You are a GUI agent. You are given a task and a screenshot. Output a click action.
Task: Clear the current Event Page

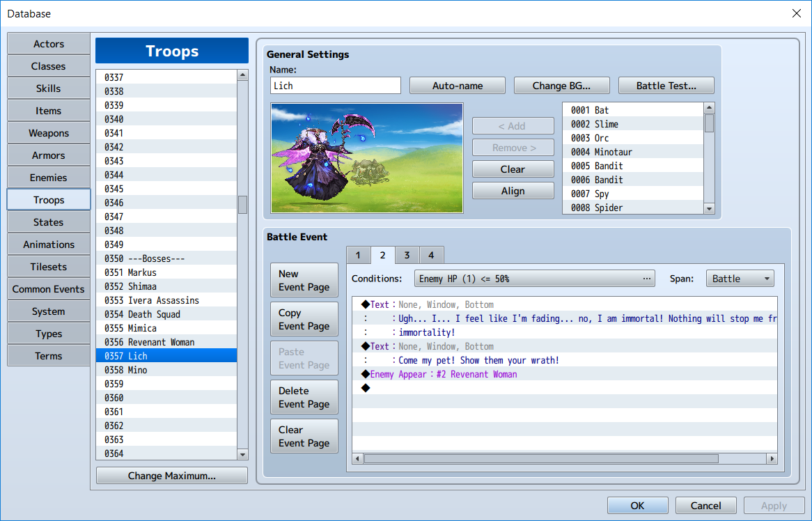tap(304, 436)
